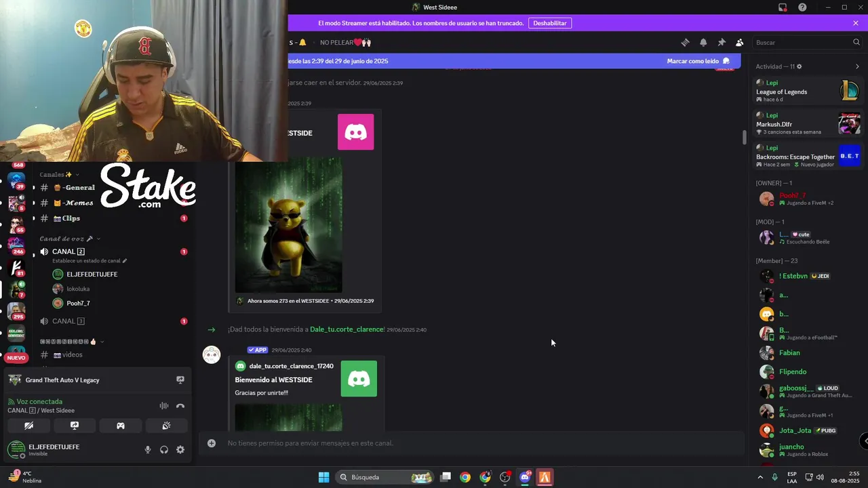Dismiss the Streamer mode banner
The image size is (868, 488).
[x=856, y=23]
